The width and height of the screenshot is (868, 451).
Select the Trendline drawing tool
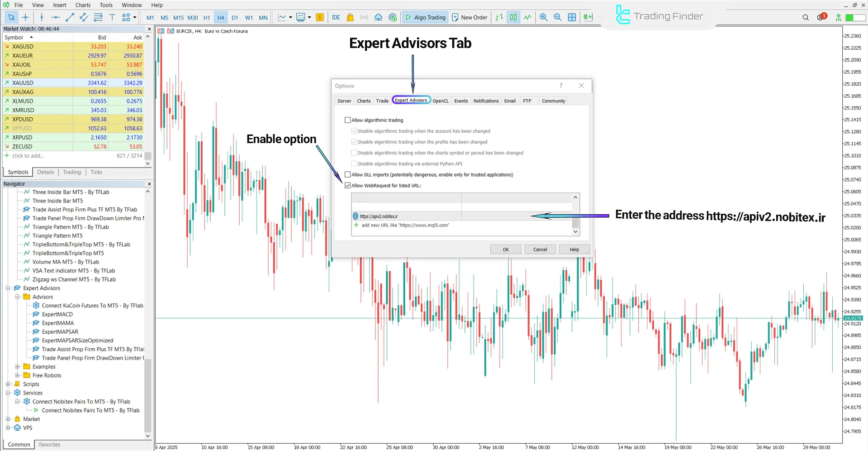(70, 17)
